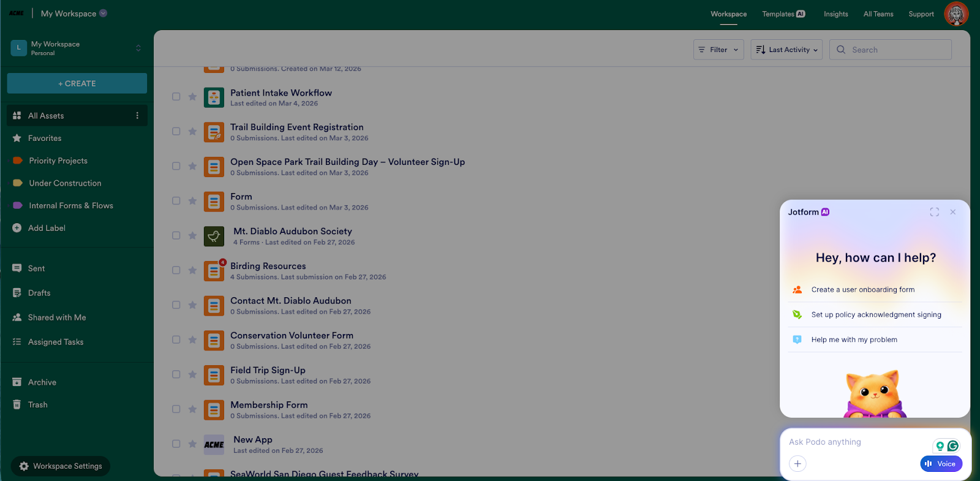The width and height of the screenshot is (980, 481).
Task: Open the Membership Form title
Action: (x=269, y=405)
